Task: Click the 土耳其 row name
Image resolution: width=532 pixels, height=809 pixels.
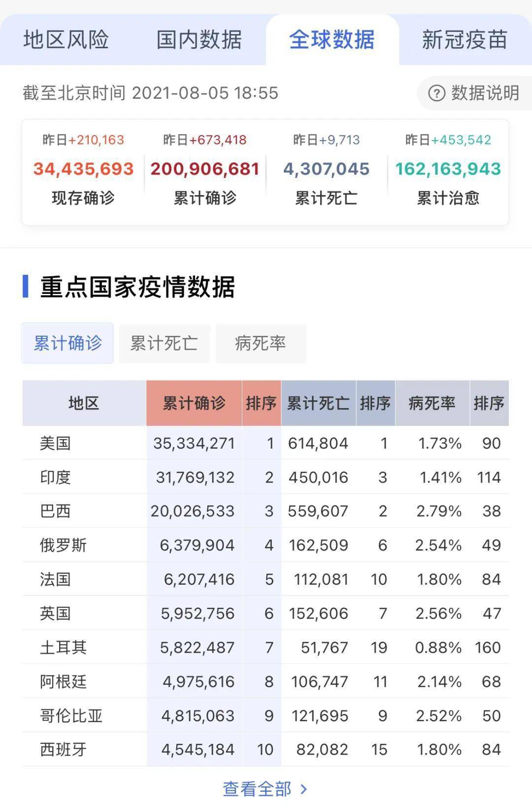Action: pyautogui.click(x=63, y=647)
